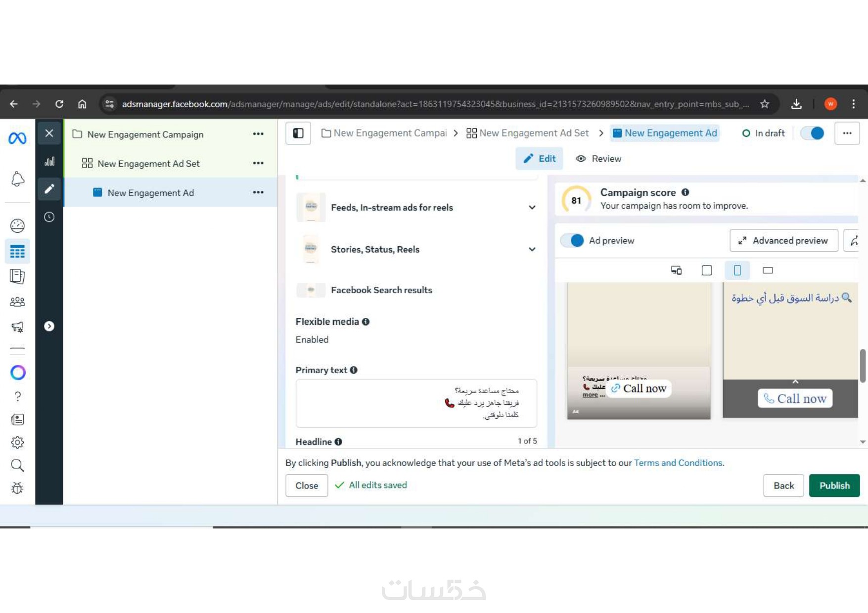Select mobile portrait preview format icon
The width and height of the screenshot is (868, 613).
(x=737, y=270)
